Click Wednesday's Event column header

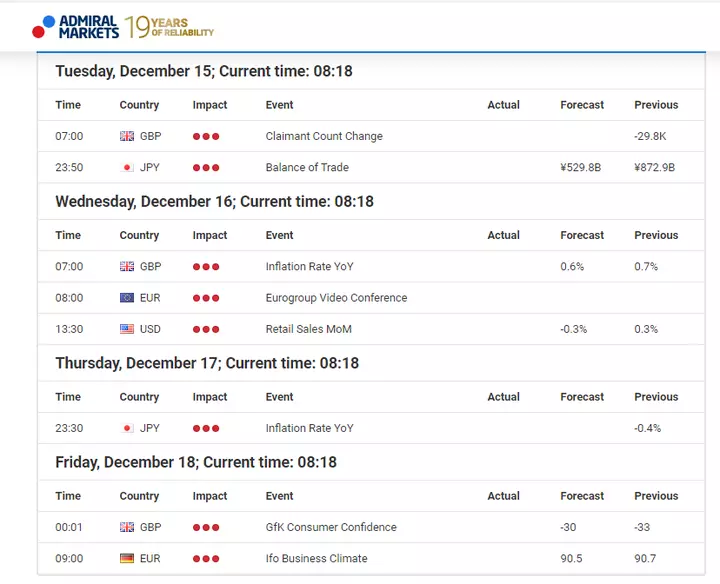click(x=279, y=236)
